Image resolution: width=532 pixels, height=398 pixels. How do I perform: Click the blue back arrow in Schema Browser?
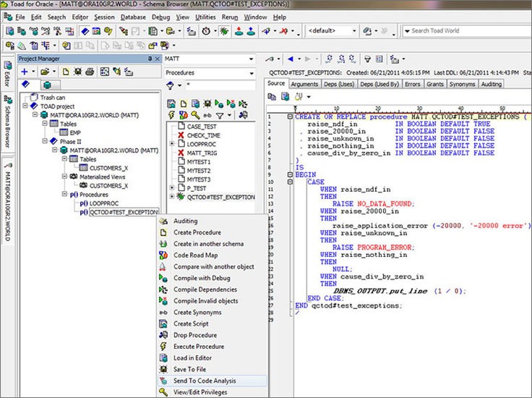tap(291, 59)
